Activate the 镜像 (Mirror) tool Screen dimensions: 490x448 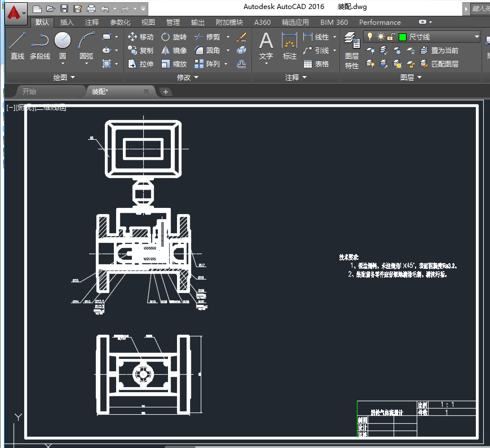[173, 51]
